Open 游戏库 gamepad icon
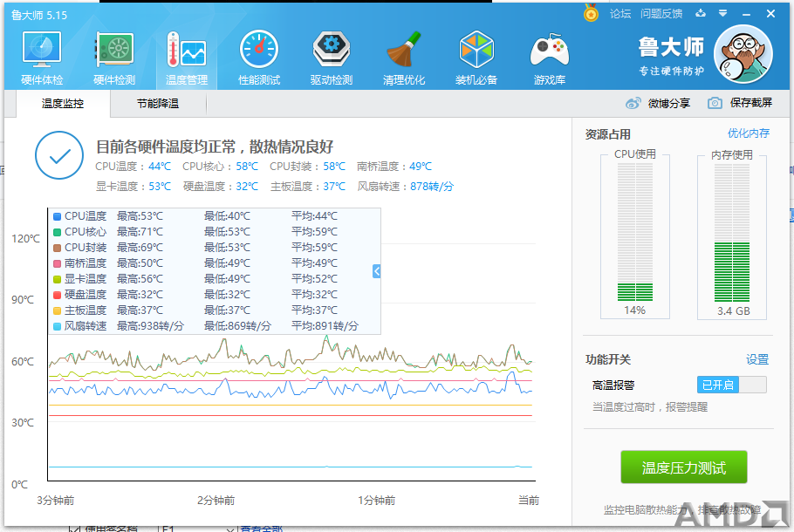The image size is (794, 532). click(550, 50)
